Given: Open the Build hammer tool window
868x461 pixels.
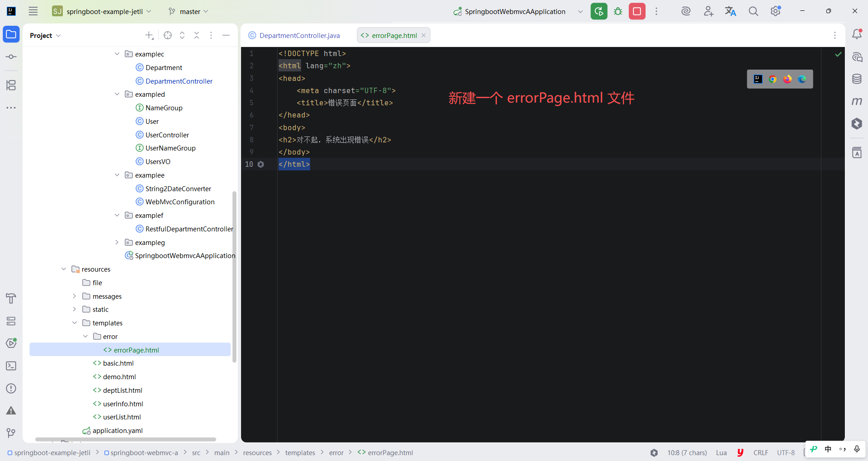Looking at the screenshot, I should tap(11, 298).
